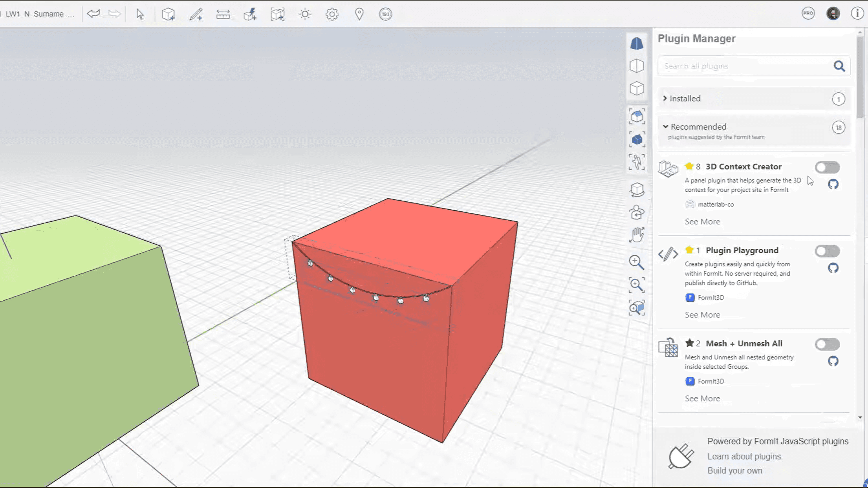Select the pencil Sketch tool
This screenshot has width=868, height=488.
click(x=196, y=14)
